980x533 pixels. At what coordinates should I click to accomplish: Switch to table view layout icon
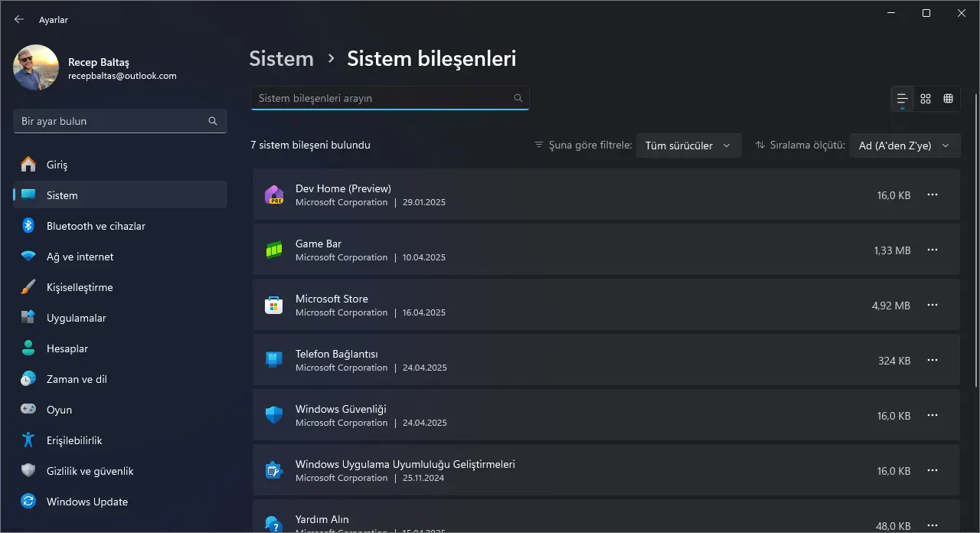(x=949, y=99)
